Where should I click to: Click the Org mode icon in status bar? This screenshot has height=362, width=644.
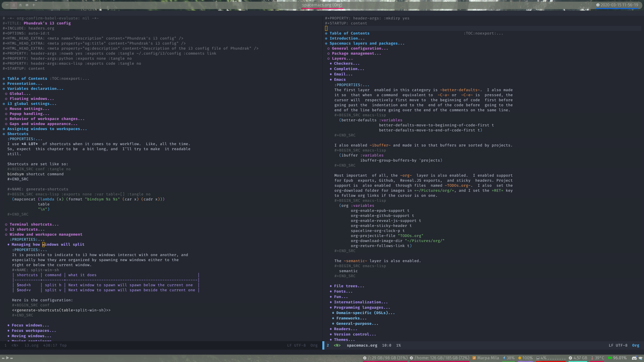(314, 345)
